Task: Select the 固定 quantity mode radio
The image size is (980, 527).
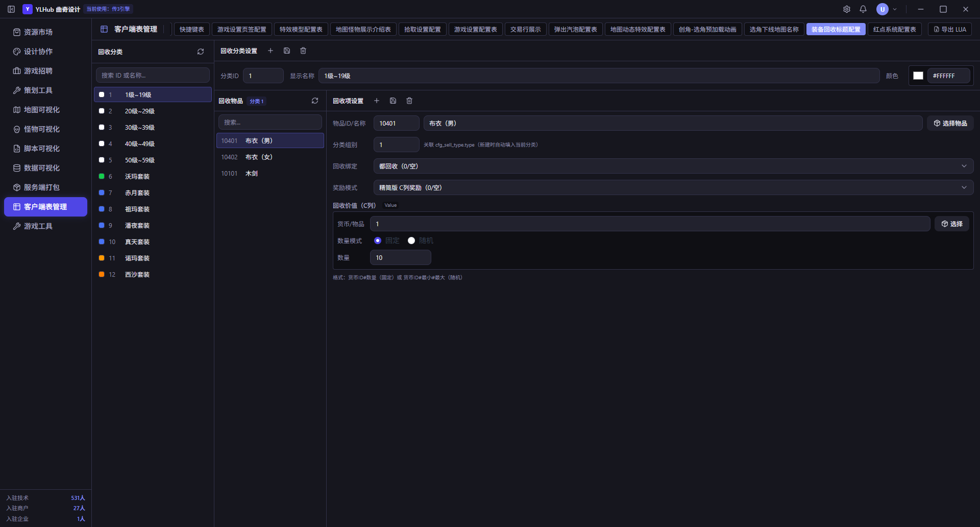Action: (x=378, y=241)
